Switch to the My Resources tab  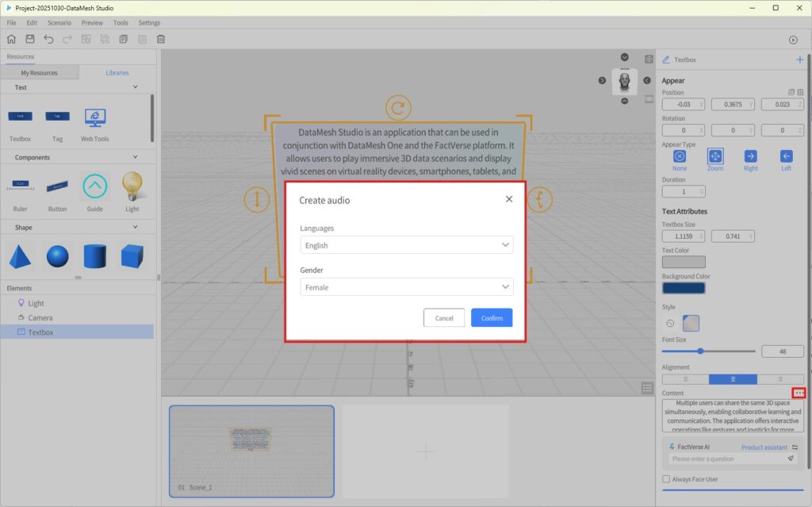39,73
